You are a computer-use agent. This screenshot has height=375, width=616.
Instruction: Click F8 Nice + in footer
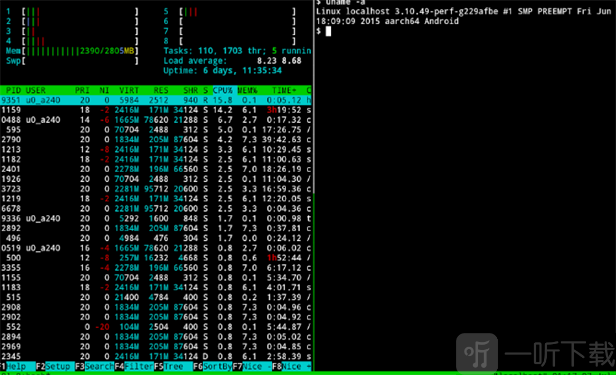pyautogui.click(x=292, y=366)
